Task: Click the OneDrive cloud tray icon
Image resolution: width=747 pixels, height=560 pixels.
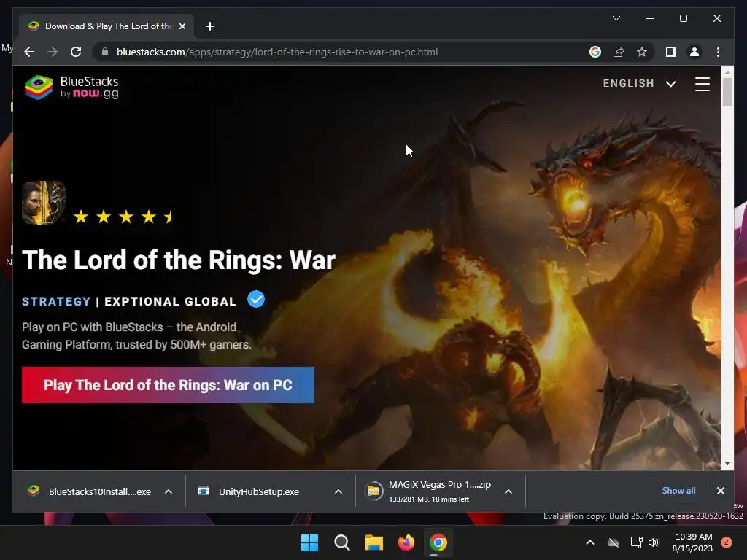Action: [614, 542]
